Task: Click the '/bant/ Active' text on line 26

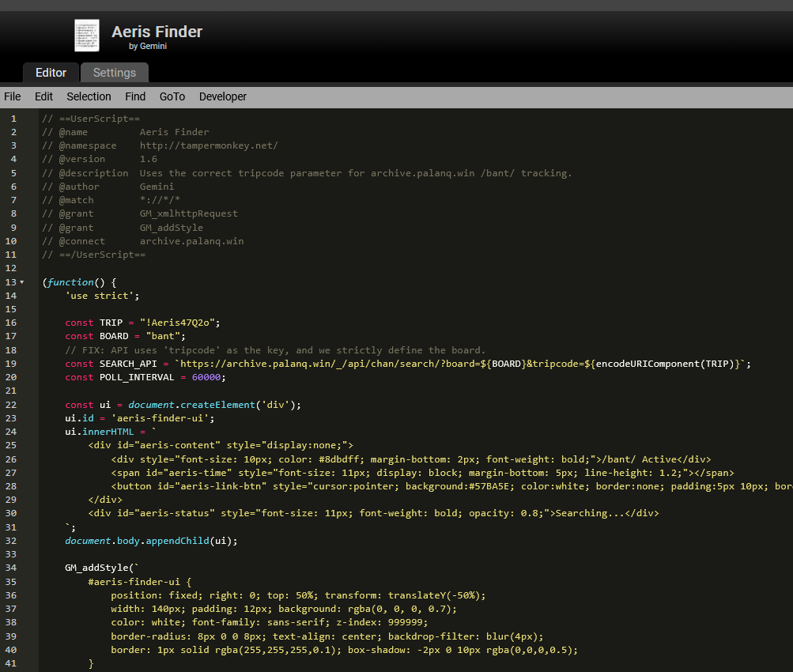Action: point(640,459)
